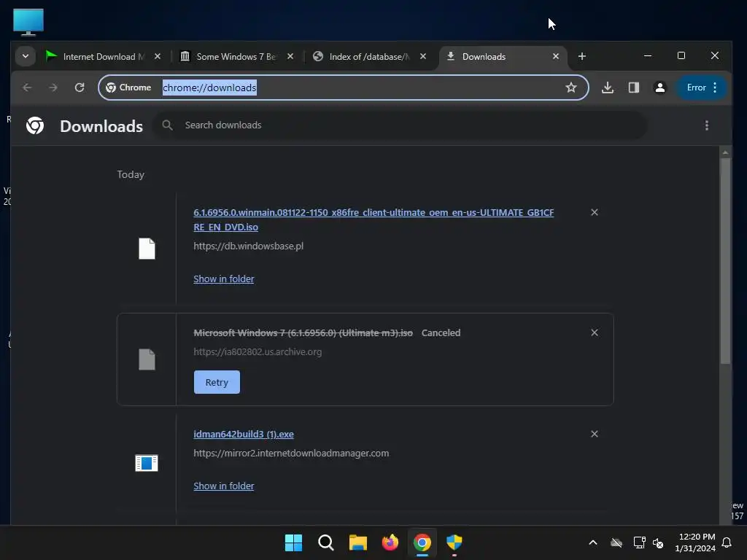
Task: Click the https://db.windowsbase.pl source text
Action: coord(248,246)
